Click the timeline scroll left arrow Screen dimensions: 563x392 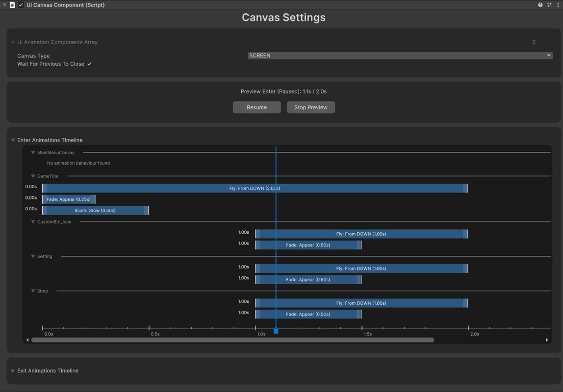pos(27,340)
